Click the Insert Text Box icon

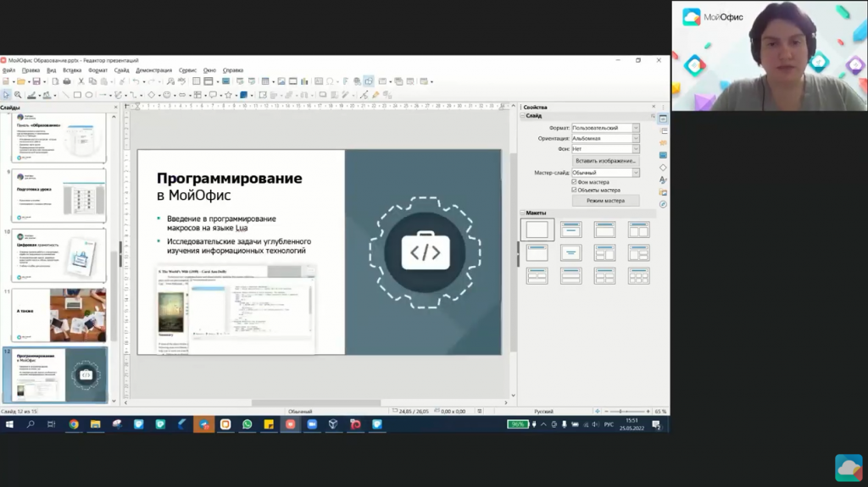point(319,81)
